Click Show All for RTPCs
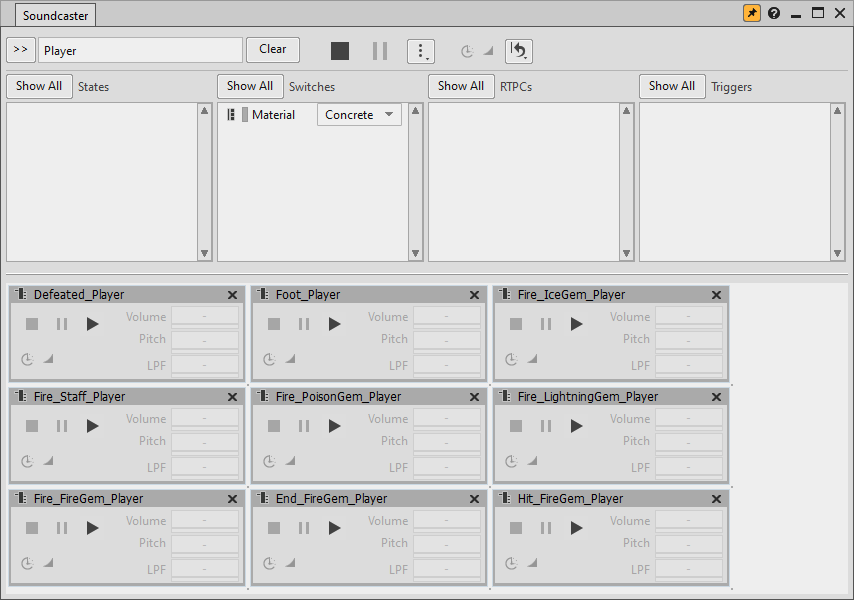854x600 pixels. coord(461,86)
